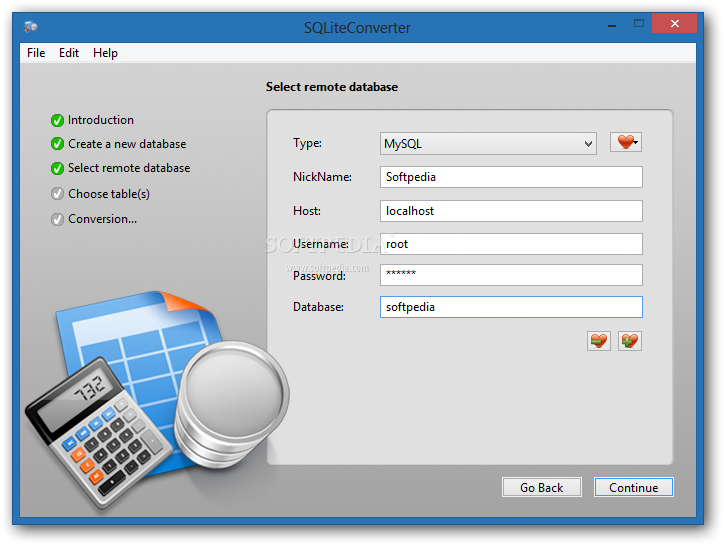Select the Create a new database step label
The image size is (724, 545).
coord(127,144)
